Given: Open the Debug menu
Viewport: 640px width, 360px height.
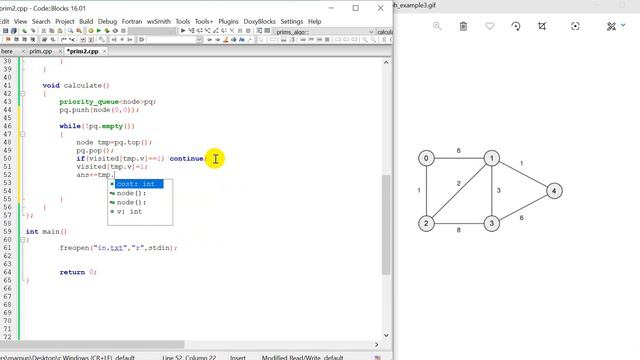Looking at the screenshot, I should coord(107,21).
